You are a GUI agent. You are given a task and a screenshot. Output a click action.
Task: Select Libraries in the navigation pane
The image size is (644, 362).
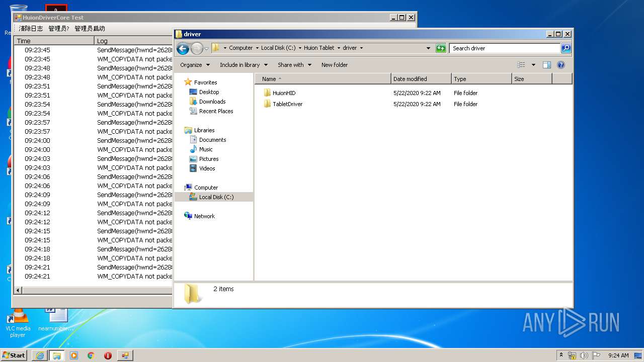pos(204,130)
